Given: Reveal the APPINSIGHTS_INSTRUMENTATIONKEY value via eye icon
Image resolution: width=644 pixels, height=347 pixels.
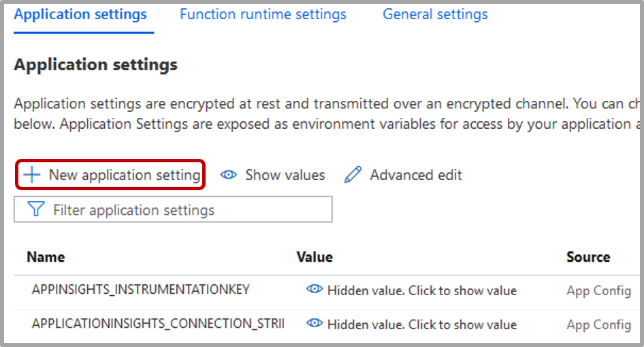Looking at the screenshot, I should (314, 290).
